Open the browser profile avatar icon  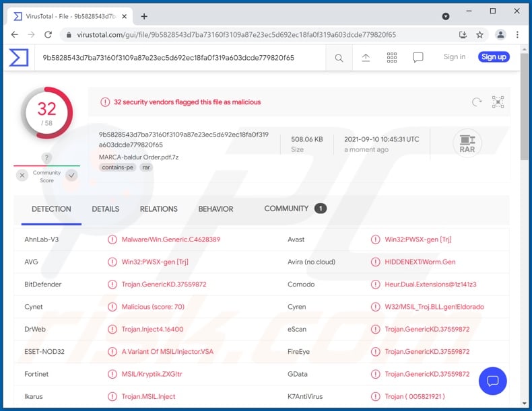[501, 34]
